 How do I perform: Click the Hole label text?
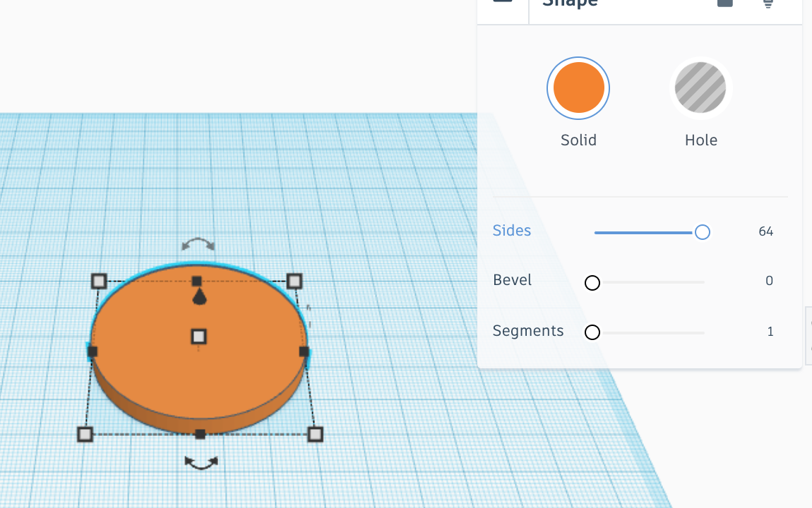tap(700, 140)
